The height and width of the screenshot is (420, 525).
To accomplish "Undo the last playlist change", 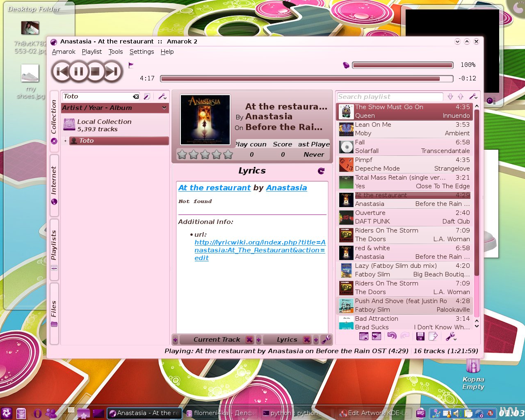I will pyautogui.click(x=392, y=336).
